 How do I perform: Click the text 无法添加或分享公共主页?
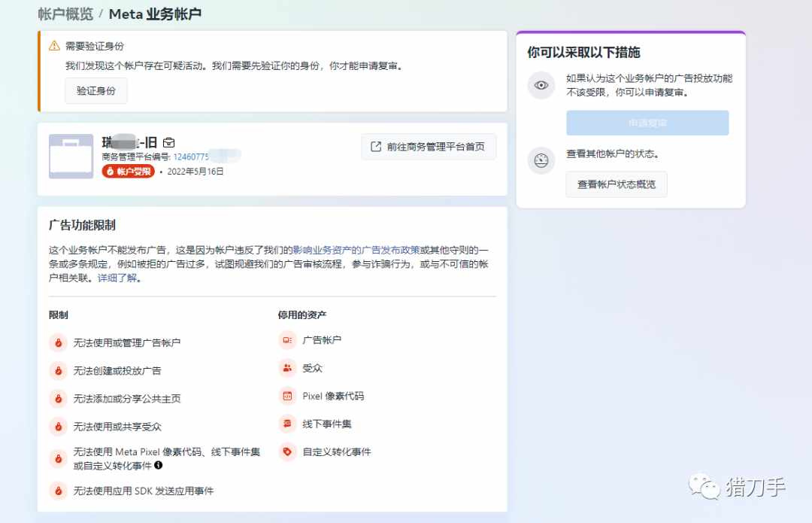click(127, 399)
